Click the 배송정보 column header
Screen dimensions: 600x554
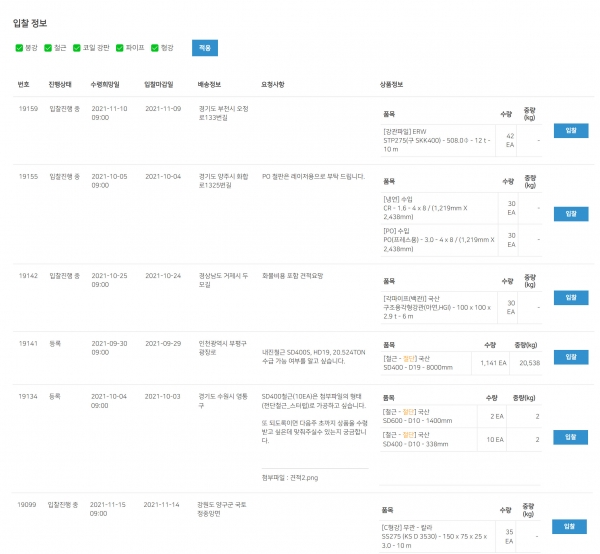209,85
